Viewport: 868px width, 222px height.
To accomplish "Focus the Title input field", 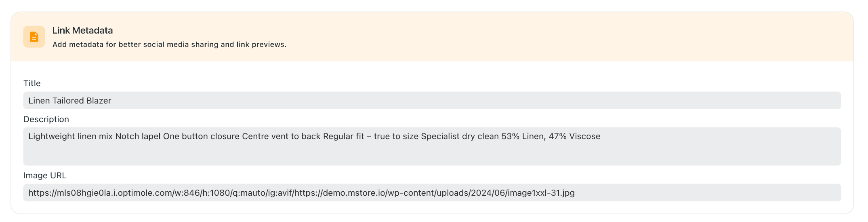I will tap(432, 101).
